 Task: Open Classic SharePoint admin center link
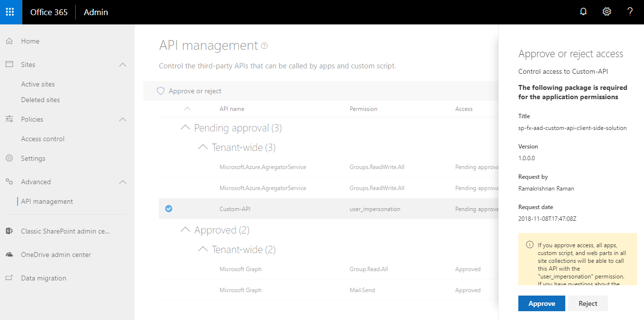[66, 231]
